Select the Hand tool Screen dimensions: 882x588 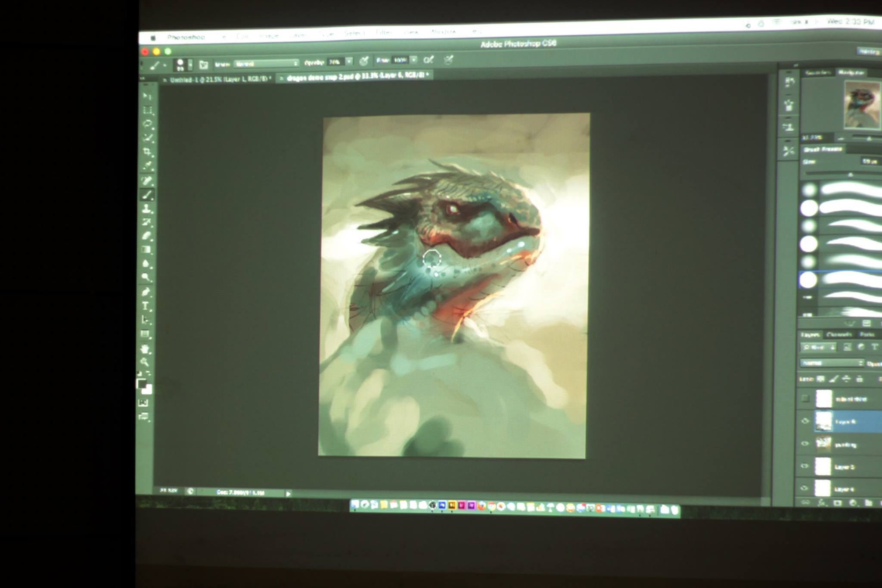pos(146,348)
